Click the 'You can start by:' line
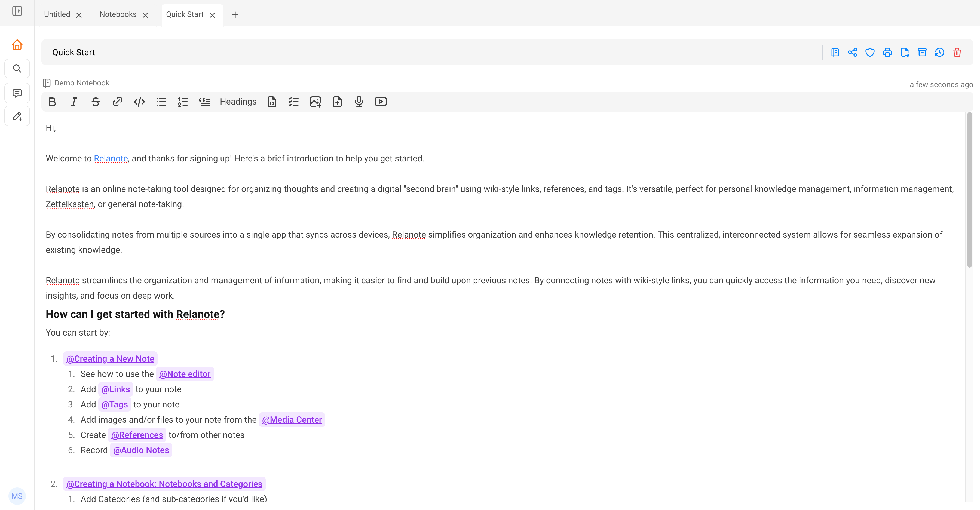 click(x=78, y=333)
